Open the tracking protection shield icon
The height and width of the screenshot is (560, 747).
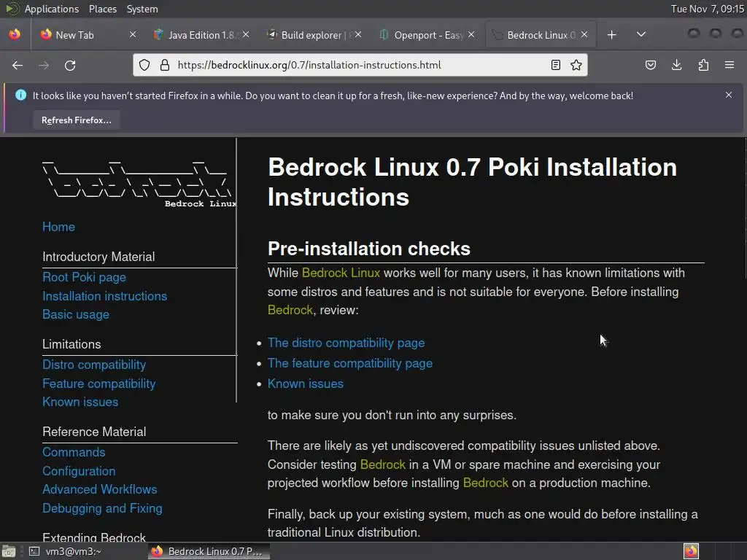pyautogui.click(x=144, y=65)
